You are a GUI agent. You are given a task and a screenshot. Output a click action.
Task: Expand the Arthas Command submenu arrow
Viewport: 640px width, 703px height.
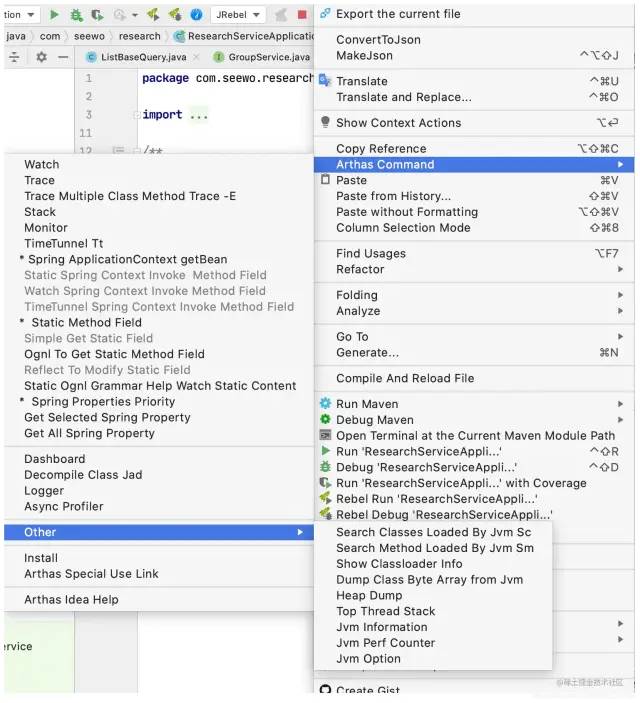point(620,165)
